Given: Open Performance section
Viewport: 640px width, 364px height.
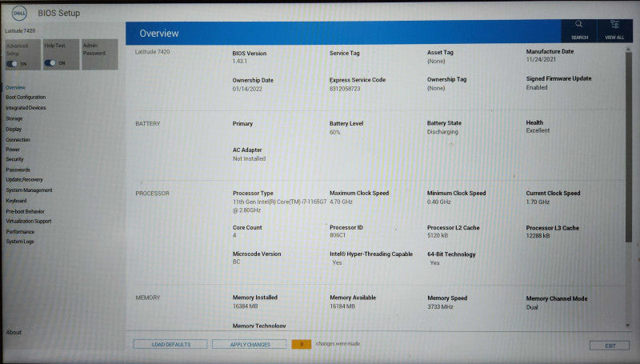Looking at the screenshot, I should click(x=20, y=232).
